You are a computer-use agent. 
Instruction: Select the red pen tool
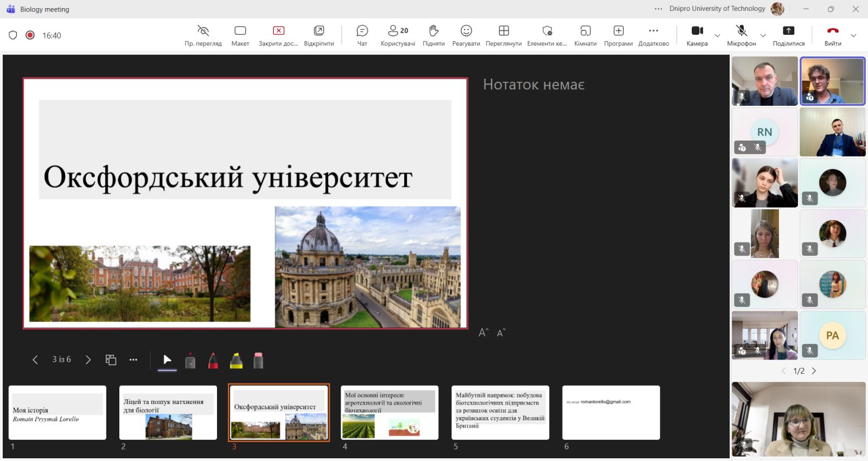click(213, 360)
